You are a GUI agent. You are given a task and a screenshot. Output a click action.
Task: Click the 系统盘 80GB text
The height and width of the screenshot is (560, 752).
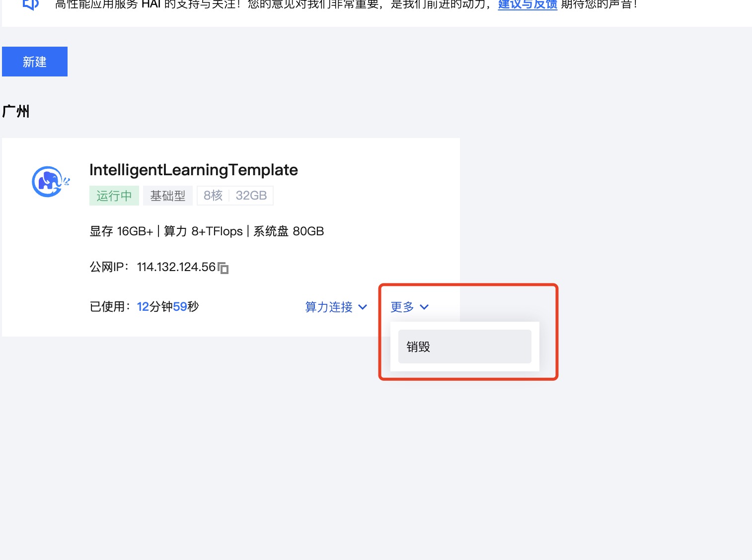tap(289, 231)
